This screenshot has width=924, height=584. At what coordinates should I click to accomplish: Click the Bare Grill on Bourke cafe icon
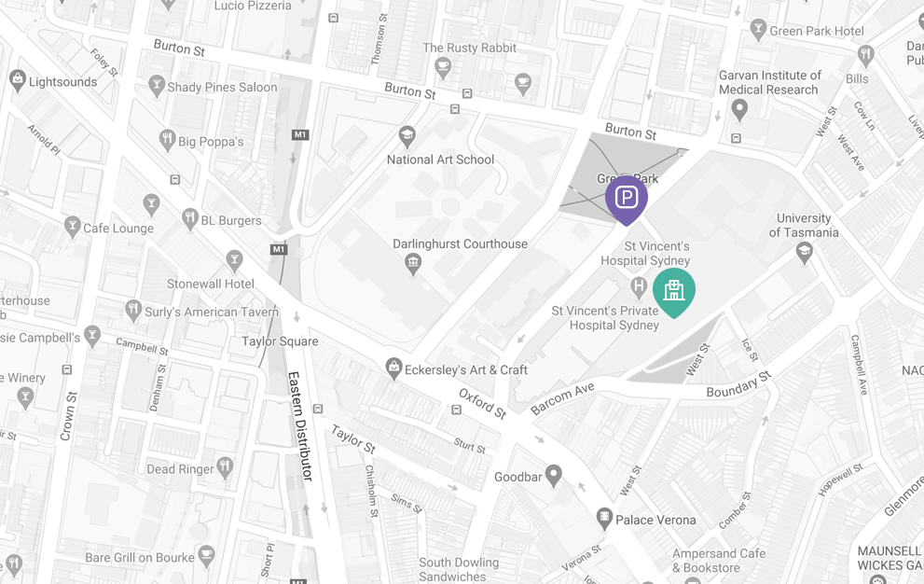coord(206,556)
